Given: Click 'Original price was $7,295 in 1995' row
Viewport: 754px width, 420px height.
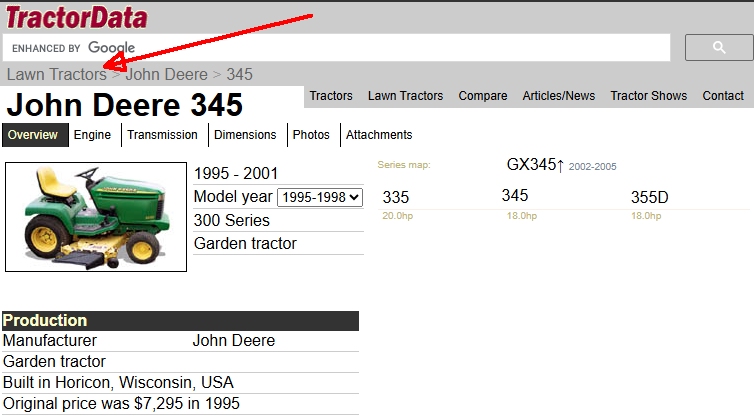Looking at the screenshot, I should click(180, 404).
